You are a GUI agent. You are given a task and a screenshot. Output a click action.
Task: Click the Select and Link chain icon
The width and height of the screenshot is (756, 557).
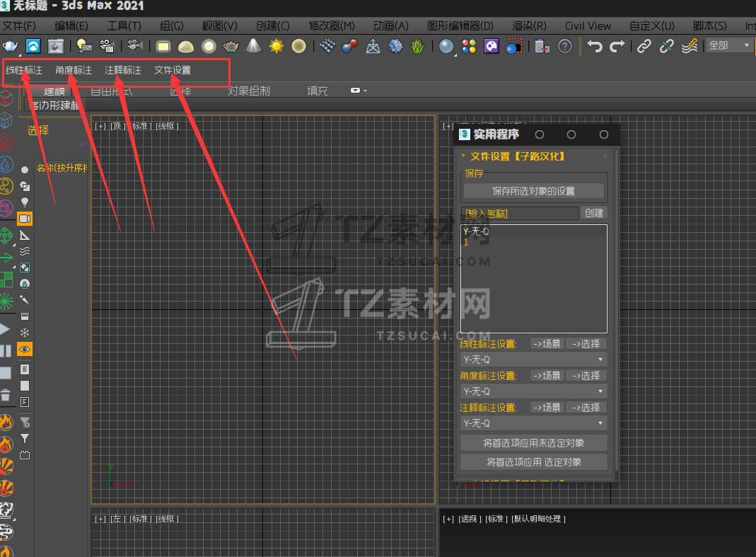[644, 46]
